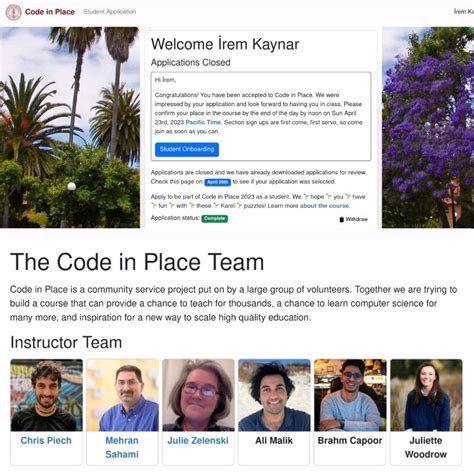Open the about the course link
474x474 pixels.
coord(325,206)
